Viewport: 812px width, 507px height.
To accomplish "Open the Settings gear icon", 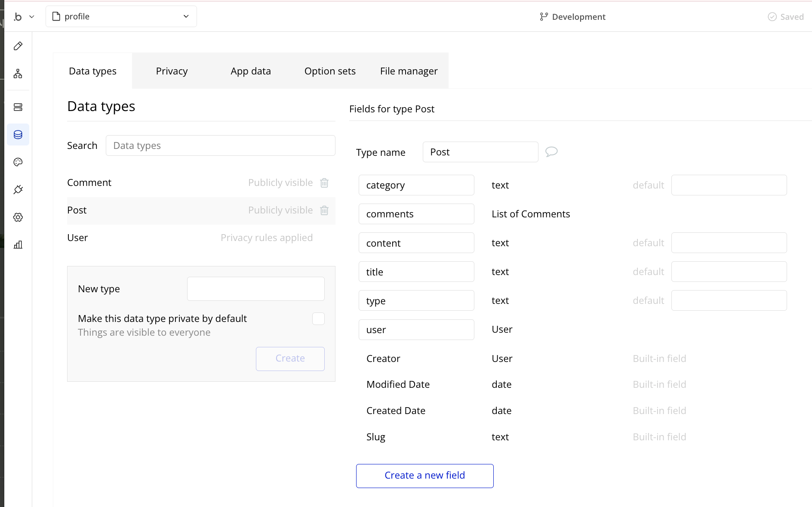I will (x=18, y=217).
